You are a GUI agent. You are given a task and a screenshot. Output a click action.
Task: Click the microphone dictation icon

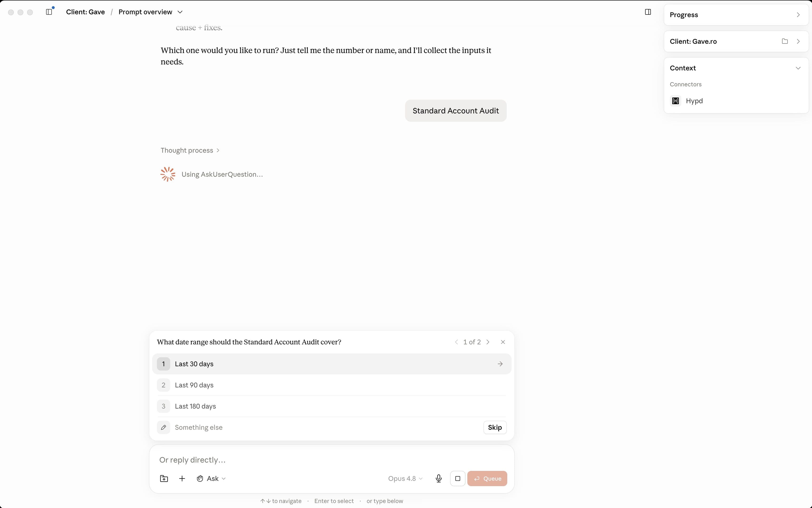tap(438, 479)
